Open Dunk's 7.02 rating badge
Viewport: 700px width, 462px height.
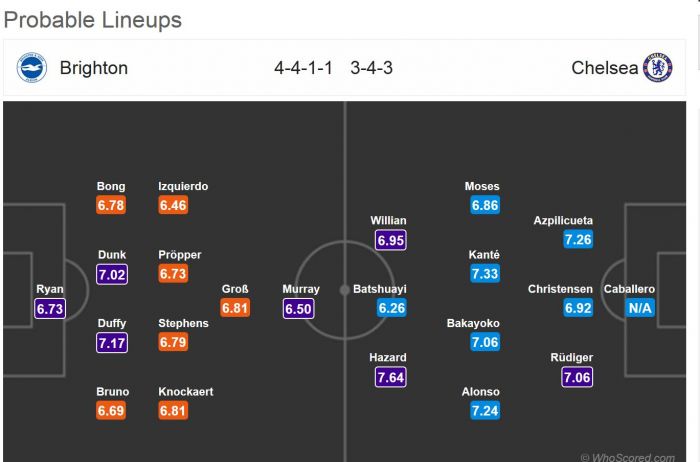point(111,273)
